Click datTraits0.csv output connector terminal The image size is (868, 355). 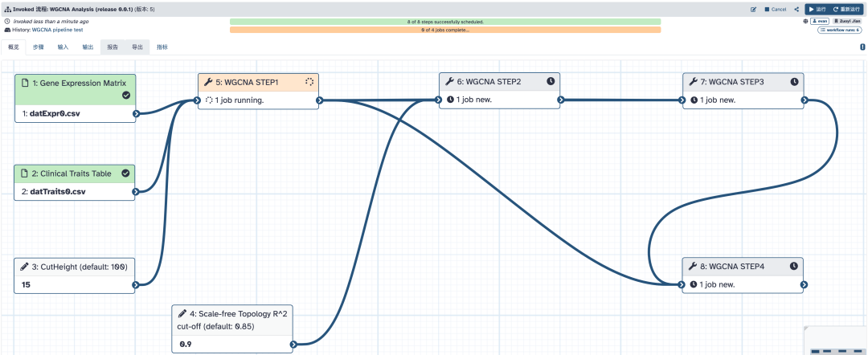click(x=136, y=192)
